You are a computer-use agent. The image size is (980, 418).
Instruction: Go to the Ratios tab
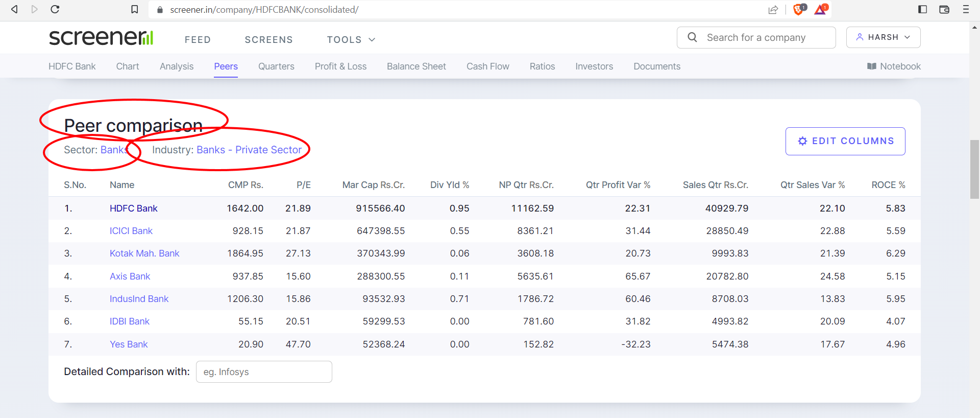542,66
